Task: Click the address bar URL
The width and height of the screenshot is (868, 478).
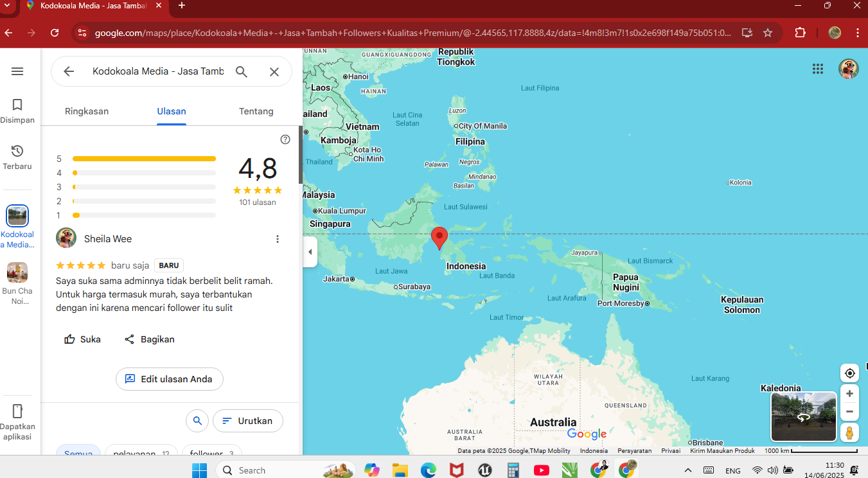Action: [412, 33]
